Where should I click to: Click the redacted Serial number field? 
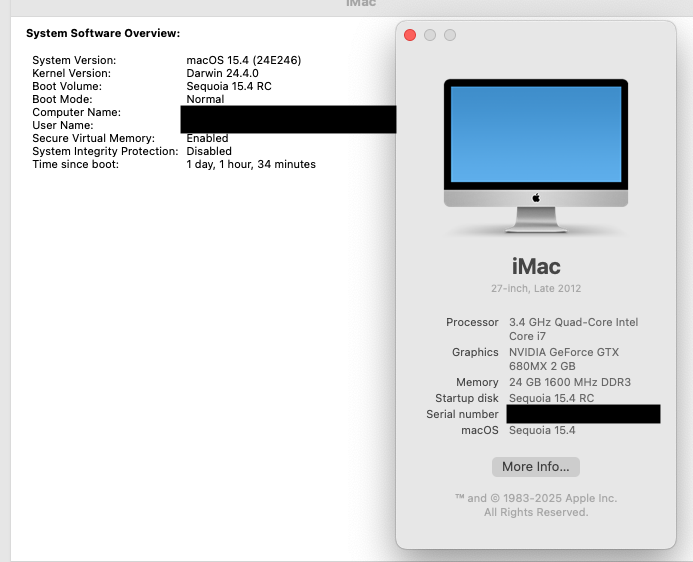[x=583, y=414]
